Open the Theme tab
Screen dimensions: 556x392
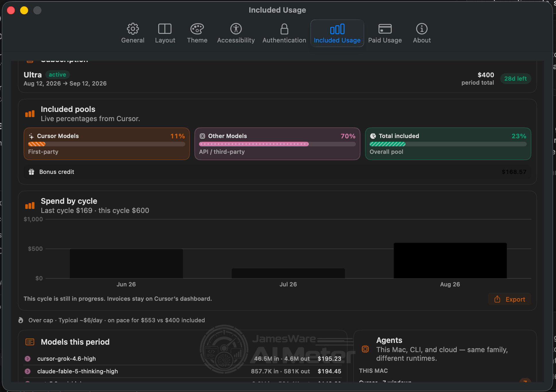click(197, 33)
